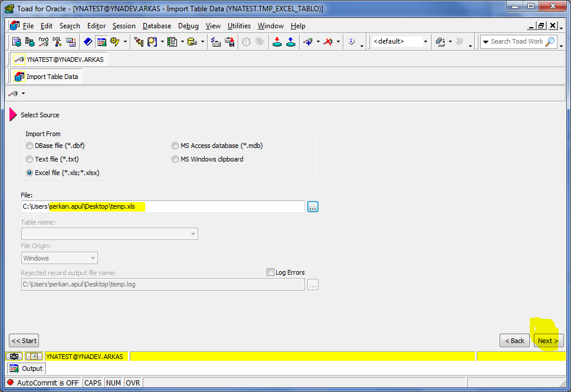Viewport: 571px width, 392px height.
Task: Click the OVR status bar indicator
Action: click(133, 383)
